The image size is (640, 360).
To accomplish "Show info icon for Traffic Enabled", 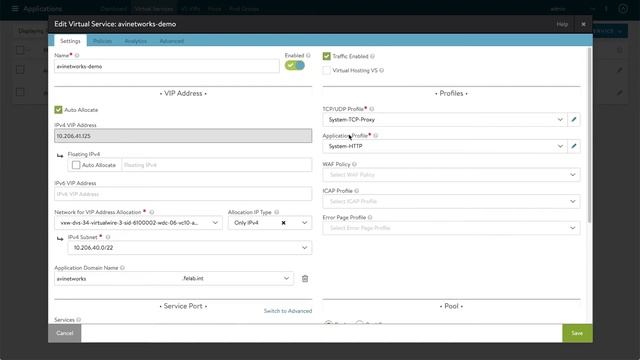I will (372, 56).
